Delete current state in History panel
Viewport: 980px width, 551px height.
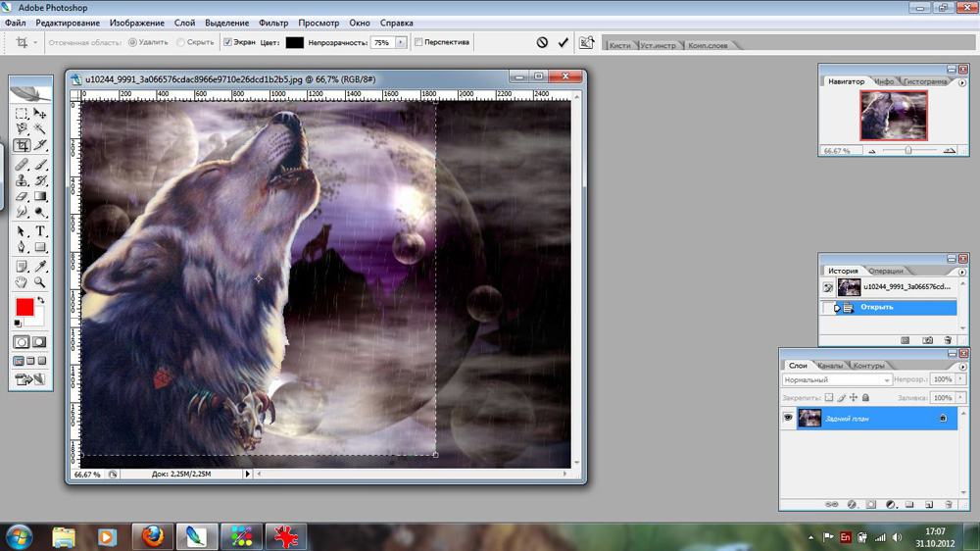948,340
